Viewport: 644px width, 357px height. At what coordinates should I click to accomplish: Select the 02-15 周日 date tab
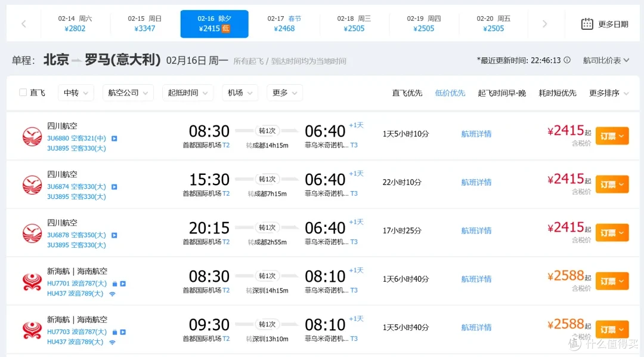tap(144, 24)
